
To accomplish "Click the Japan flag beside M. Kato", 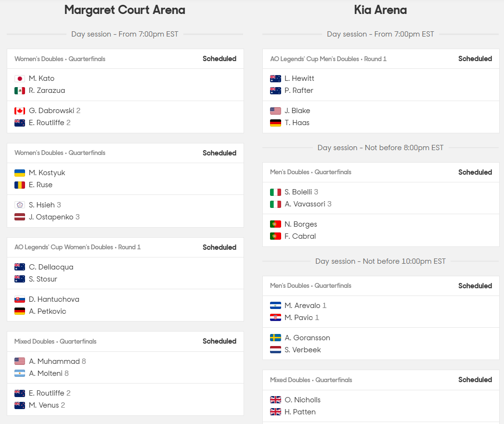I will (x=20, y=78).
